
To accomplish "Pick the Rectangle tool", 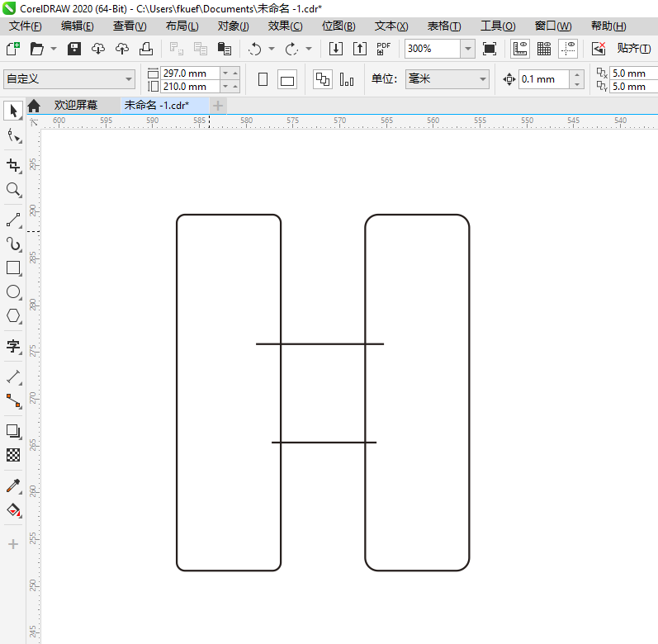I will click(13, 268).
